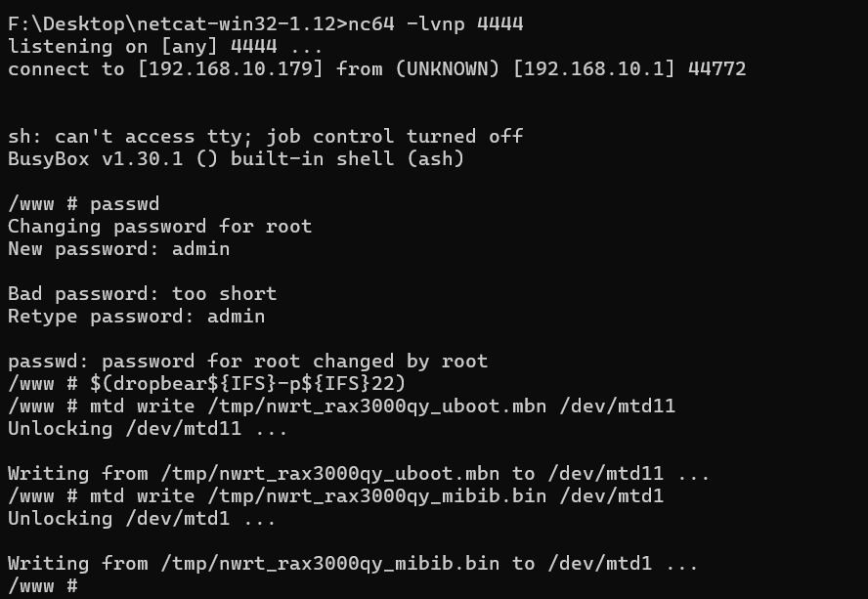Click the "passwd" command at the prompt
868x599 pixels.
124,203
